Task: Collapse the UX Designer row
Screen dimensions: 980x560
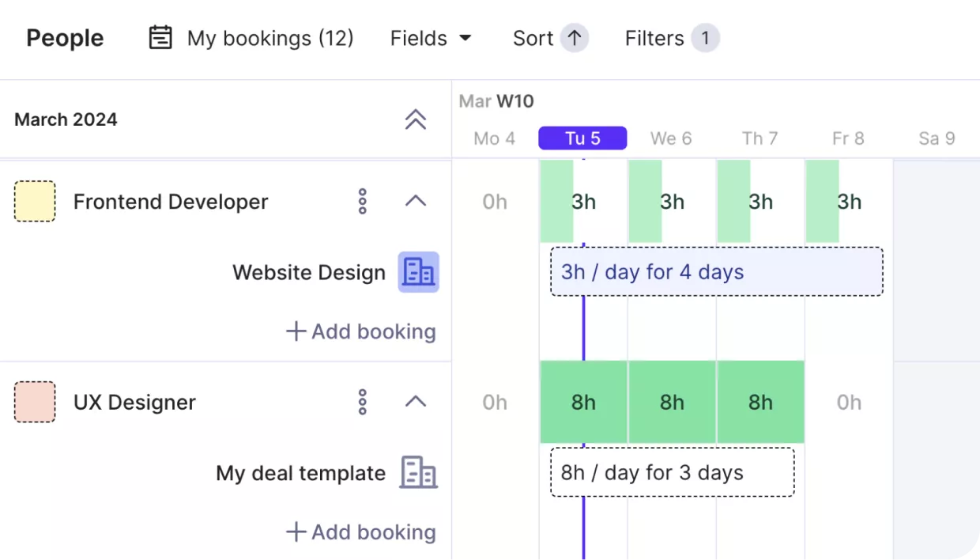Action: click(x=416, y=402)
